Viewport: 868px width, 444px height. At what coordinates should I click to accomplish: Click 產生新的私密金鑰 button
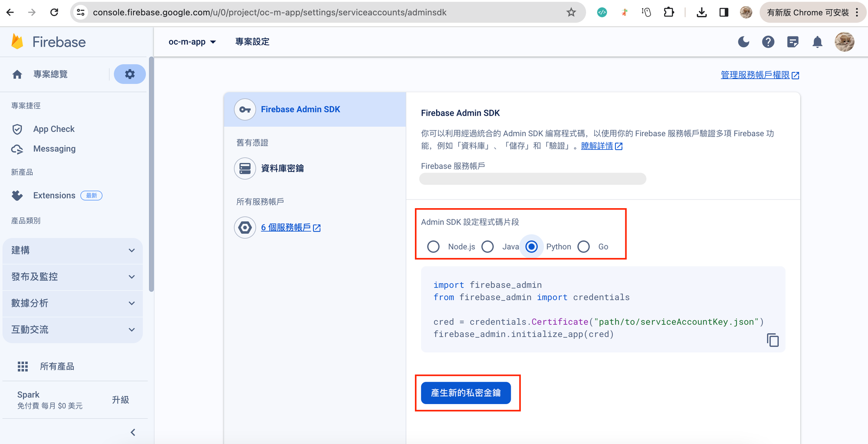coord(466,393)
